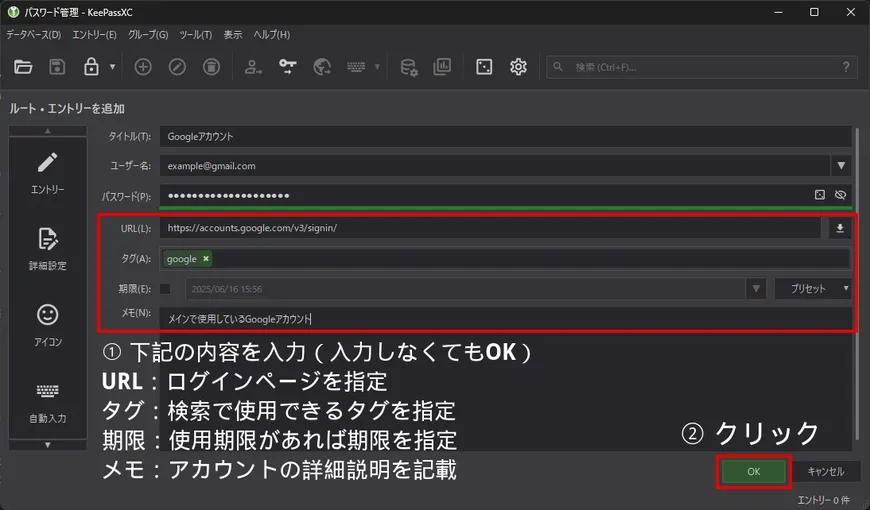Click the ユーザー名 field example@gmail.com
870x510 pixels.
coord(494,165)
